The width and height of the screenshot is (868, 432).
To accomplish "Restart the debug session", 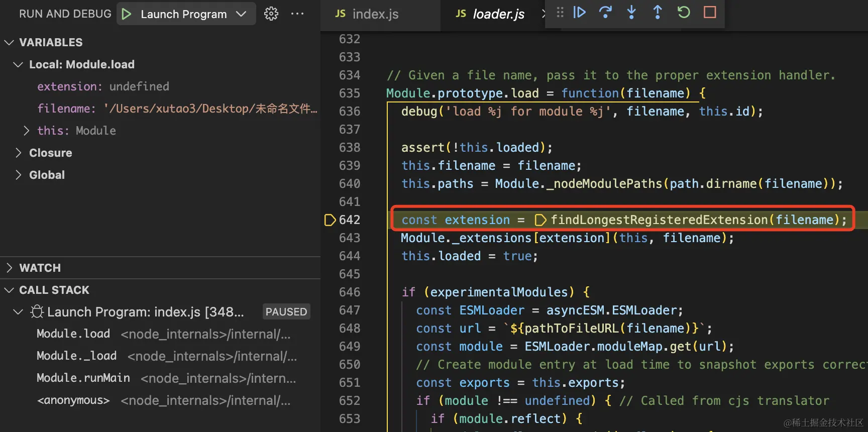I will click(684, 12).
